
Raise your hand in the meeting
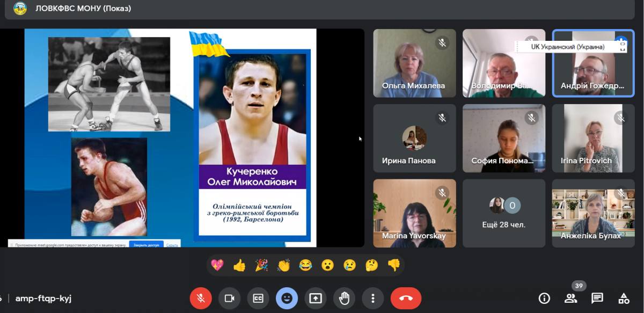[344, 298]
